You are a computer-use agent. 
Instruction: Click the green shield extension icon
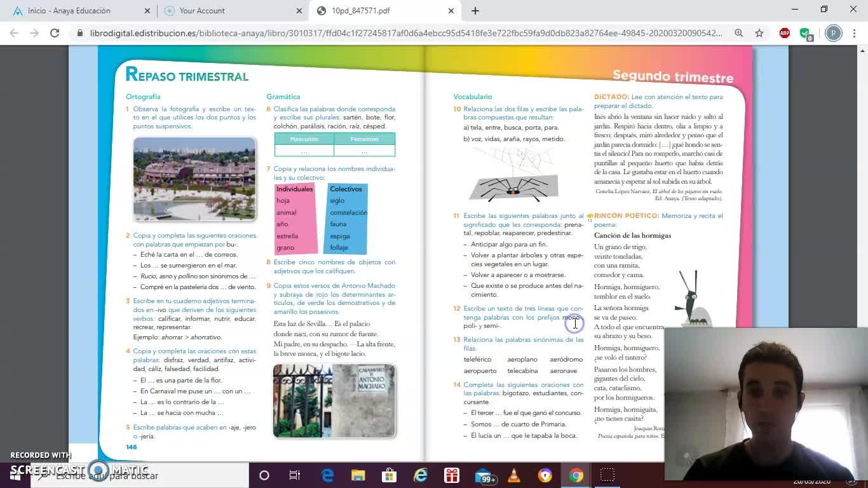click(x=805, y=33)
